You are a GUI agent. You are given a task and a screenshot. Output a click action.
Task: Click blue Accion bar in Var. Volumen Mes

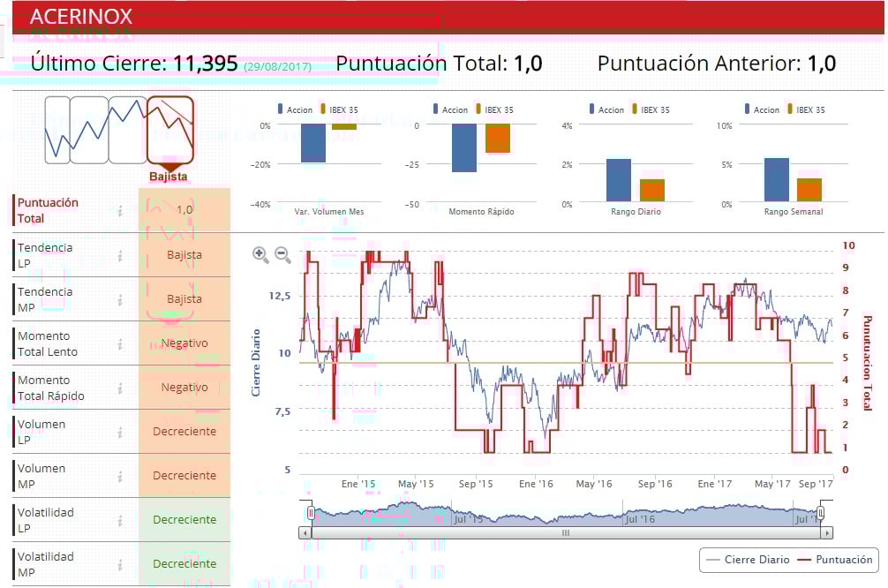click(313, 143)
